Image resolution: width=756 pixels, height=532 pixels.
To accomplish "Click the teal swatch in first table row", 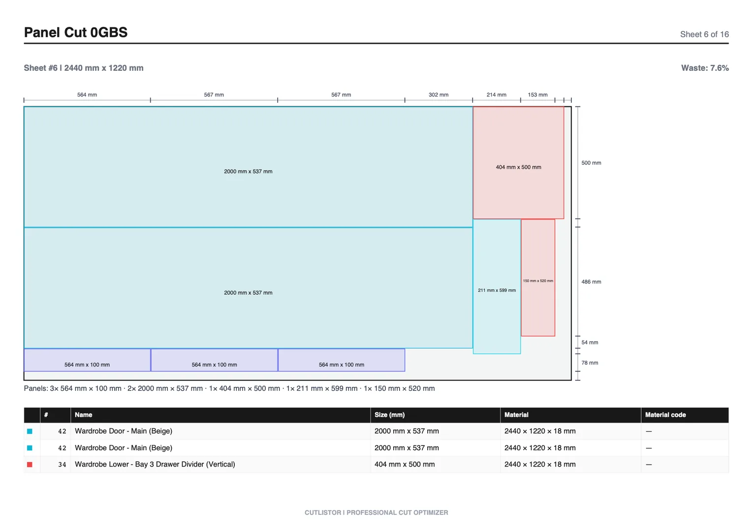I will [30, 431].
